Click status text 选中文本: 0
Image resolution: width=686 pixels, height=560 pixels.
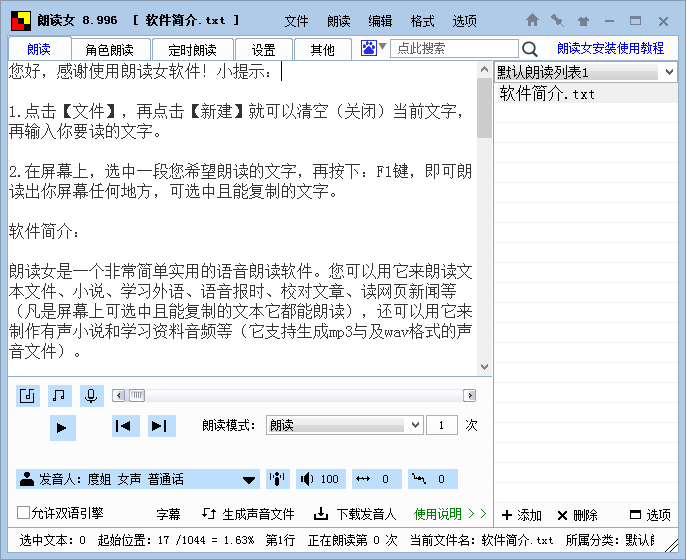click(52, 540)
